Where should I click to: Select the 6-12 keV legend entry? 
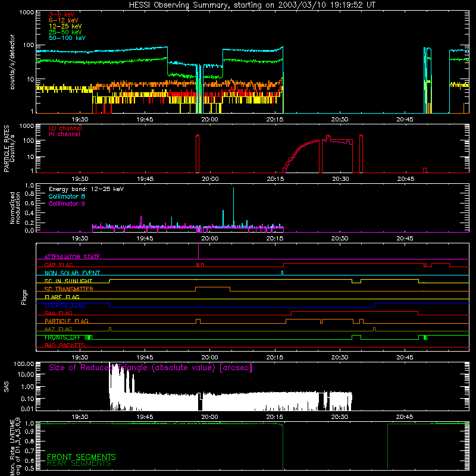64,20
